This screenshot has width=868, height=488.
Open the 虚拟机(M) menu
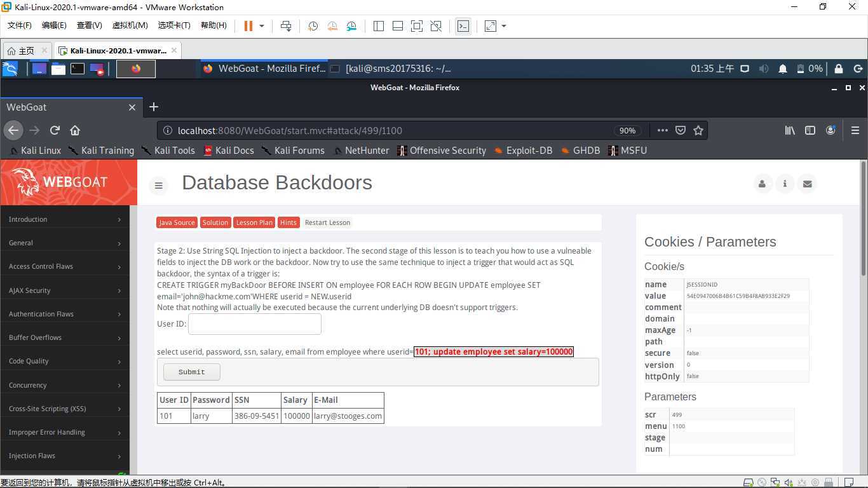[x=130, y=25]
